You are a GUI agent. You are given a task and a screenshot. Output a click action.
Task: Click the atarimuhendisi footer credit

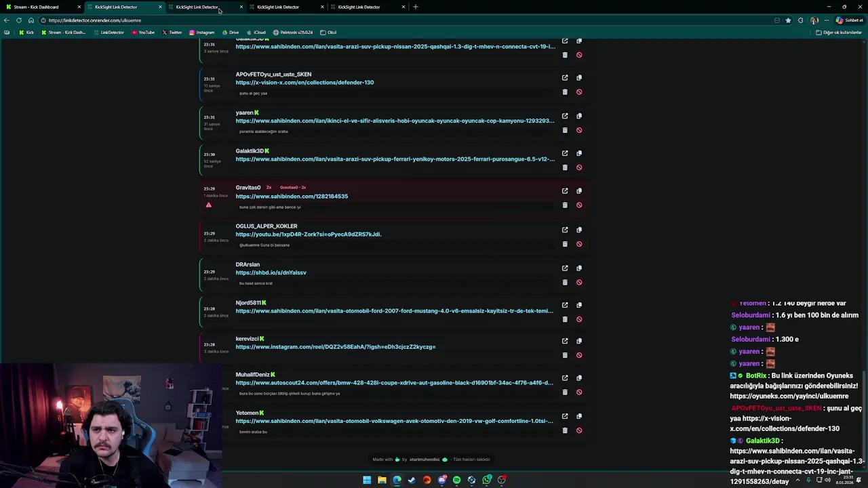425,460
